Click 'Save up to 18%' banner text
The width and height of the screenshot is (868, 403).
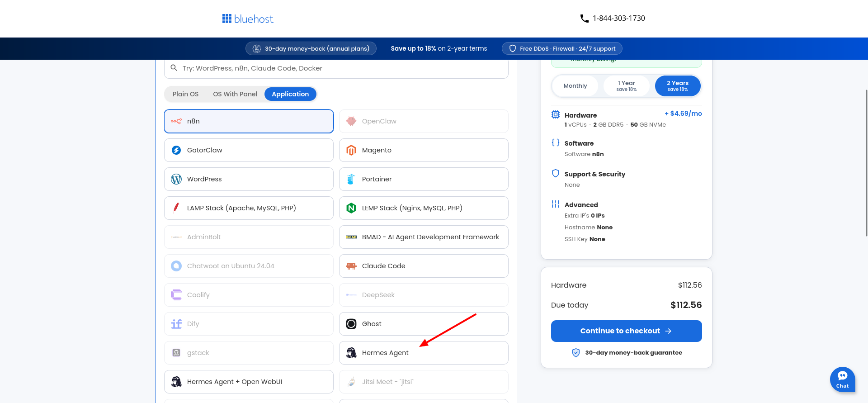tap(414, 48)
